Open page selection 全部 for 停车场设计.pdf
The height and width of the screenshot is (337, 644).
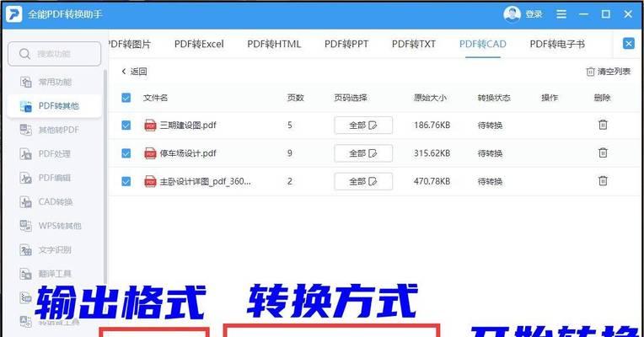[363, 153]
